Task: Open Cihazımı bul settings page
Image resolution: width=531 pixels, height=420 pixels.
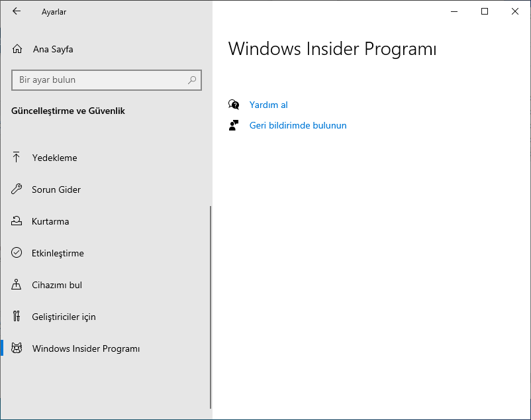Action: click(105, 286)
